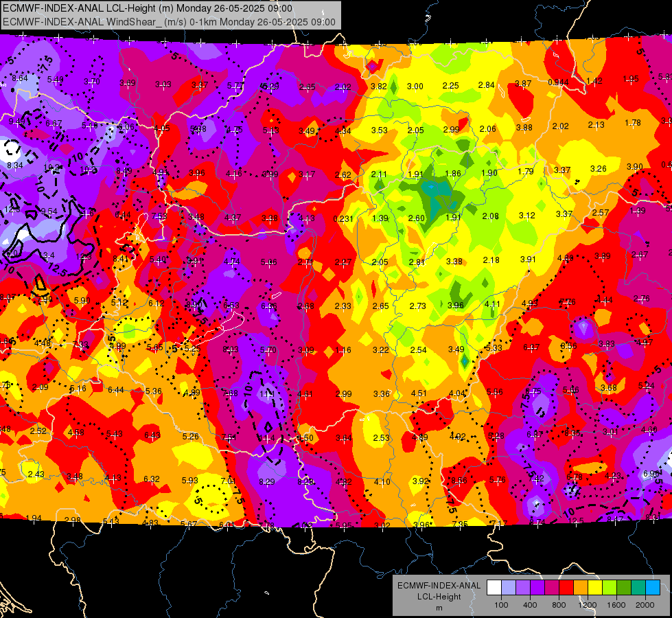Image resolution: width=672 pixels, height=618 pixels.
Task: Click the 1.16 wind shear value
Action: [x=343, y=350]
